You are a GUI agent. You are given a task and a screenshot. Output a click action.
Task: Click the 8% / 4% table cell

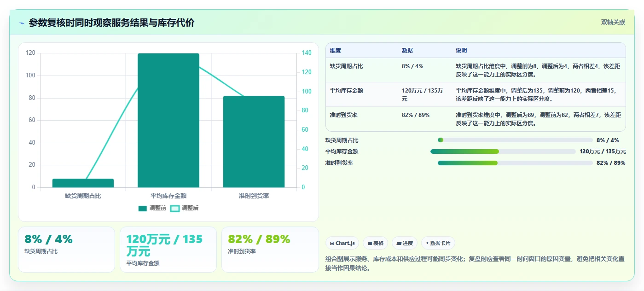coord(412,66)
